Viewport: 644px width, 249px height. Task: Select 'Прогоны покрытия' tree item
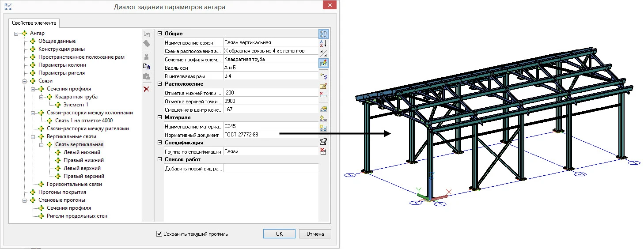click(62, 192)
